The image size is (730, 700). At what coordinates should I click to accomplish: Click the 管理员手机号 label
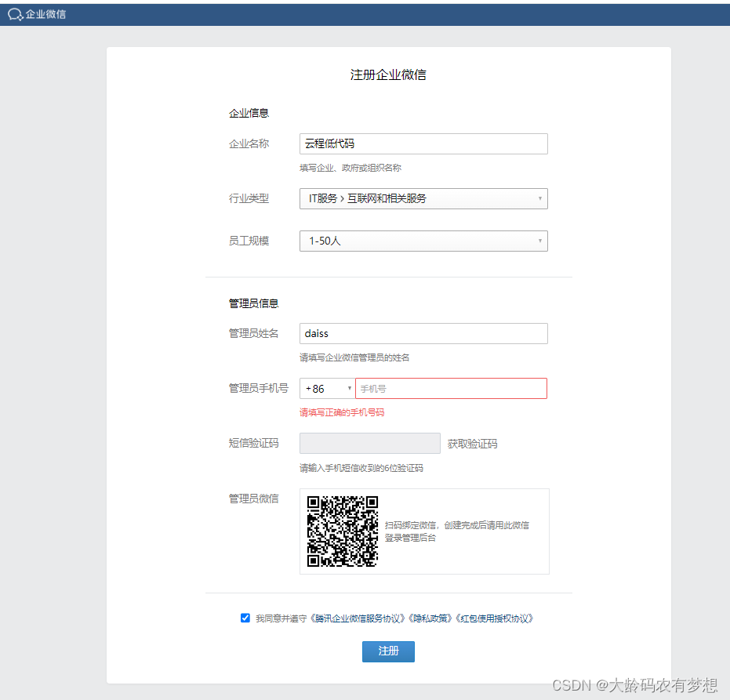259,388
